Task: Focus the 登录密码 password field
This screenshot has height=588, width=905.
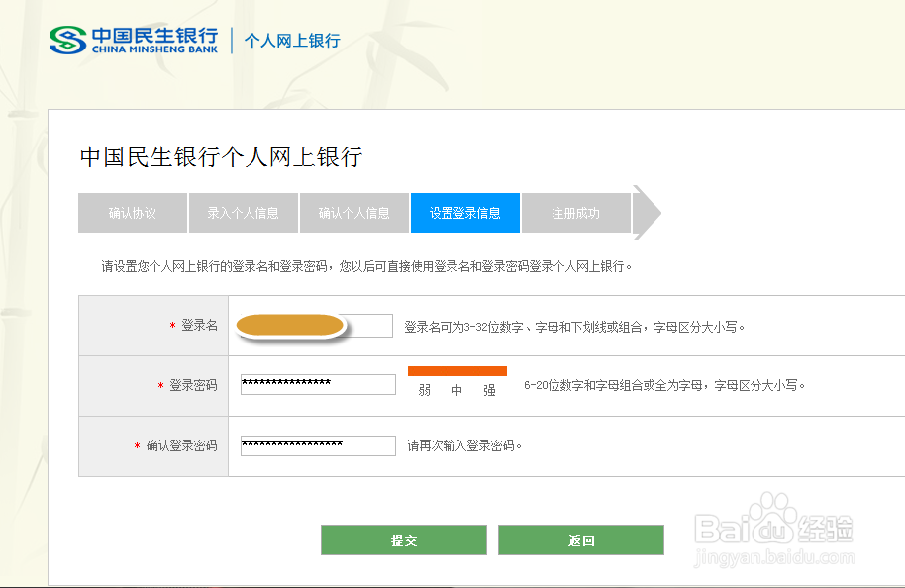Action: tap(317, 384)
